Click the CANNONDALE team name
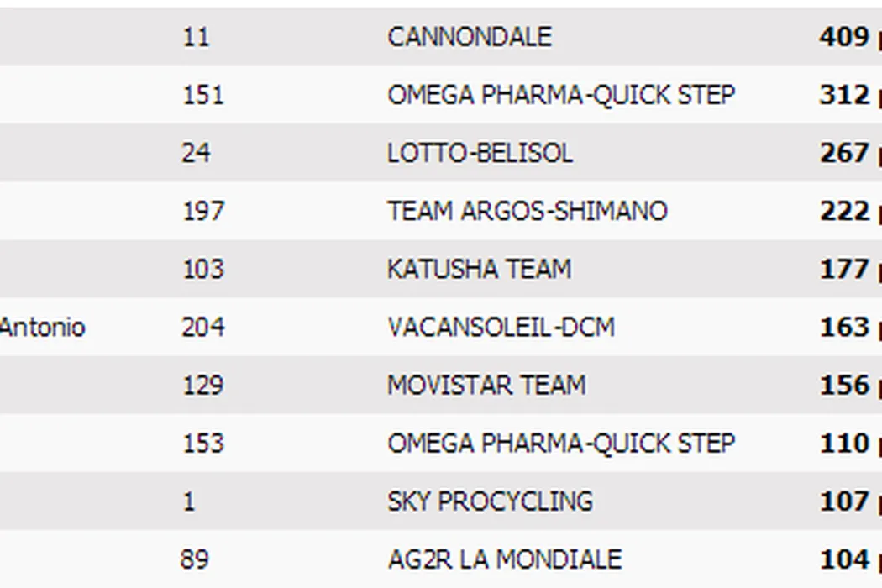 [x=470, y=37]
